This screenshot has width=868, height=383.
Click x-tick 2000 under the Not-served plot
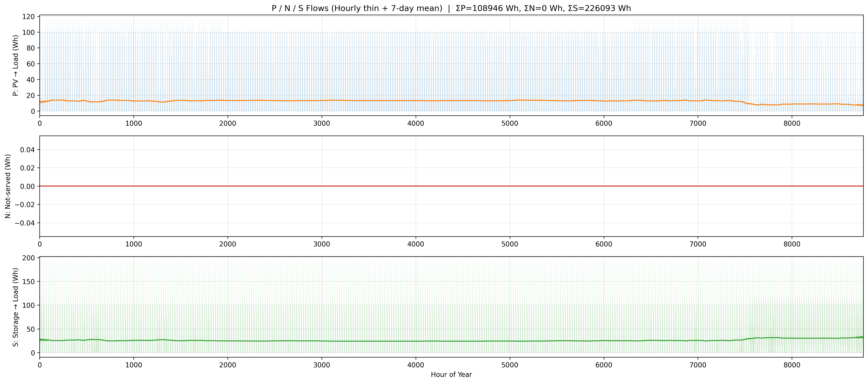228,244
